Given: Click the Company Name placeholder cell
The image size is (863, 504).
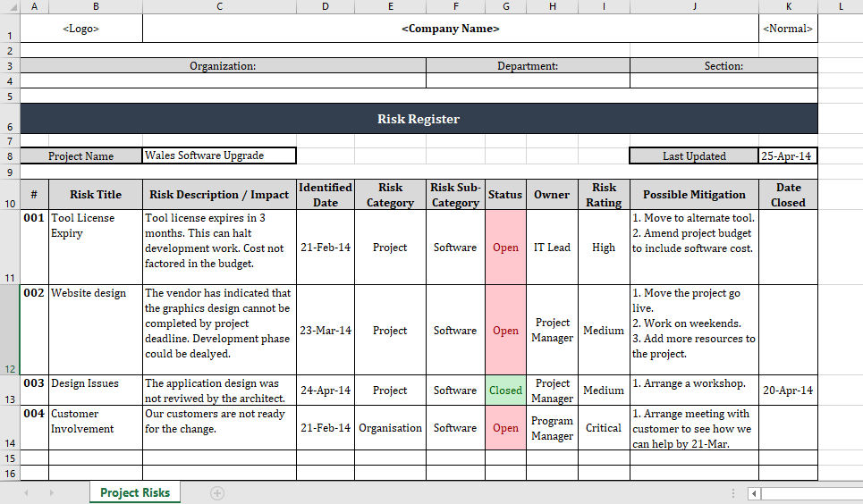Looking at the screenshot, I should [x=450, y=29].
